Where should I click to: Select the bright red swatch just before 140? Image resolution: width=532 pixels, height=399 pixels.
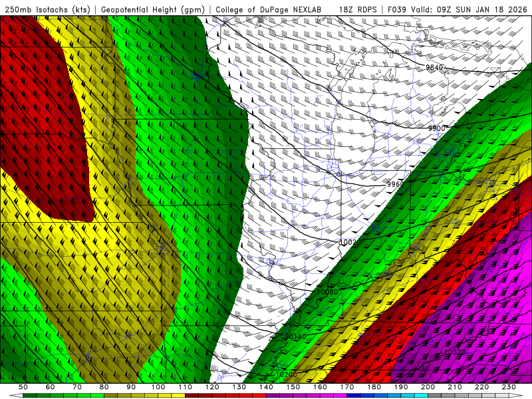coord(259,395)
